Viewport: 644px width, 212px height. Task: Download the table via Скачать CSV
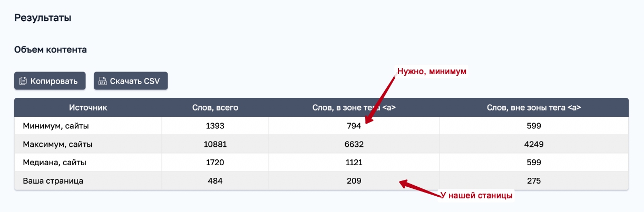131,81
